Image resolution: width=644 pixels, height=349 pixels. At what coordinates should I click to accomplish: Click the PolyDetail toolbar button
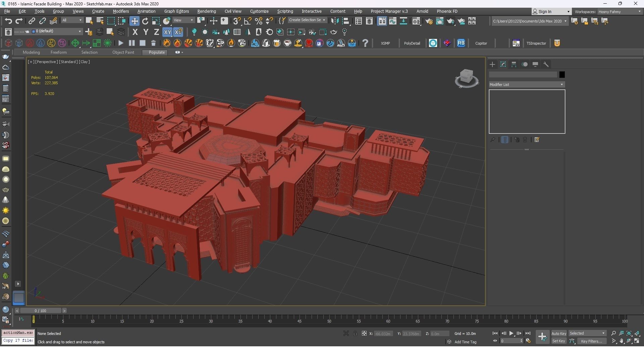[x=412, y=43]
